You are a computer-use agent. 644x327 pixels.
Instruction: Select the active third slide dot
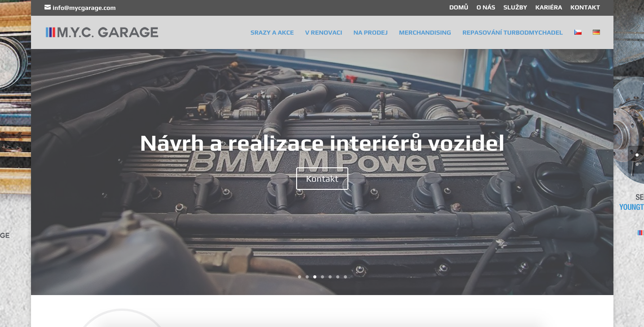[x=315, y=277]
